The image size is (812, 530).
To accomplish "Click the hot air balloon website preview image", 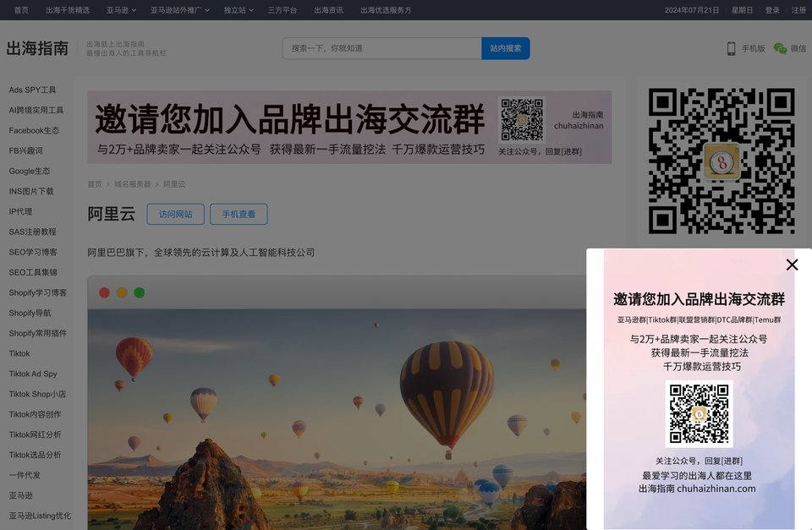I will point(337,419).
